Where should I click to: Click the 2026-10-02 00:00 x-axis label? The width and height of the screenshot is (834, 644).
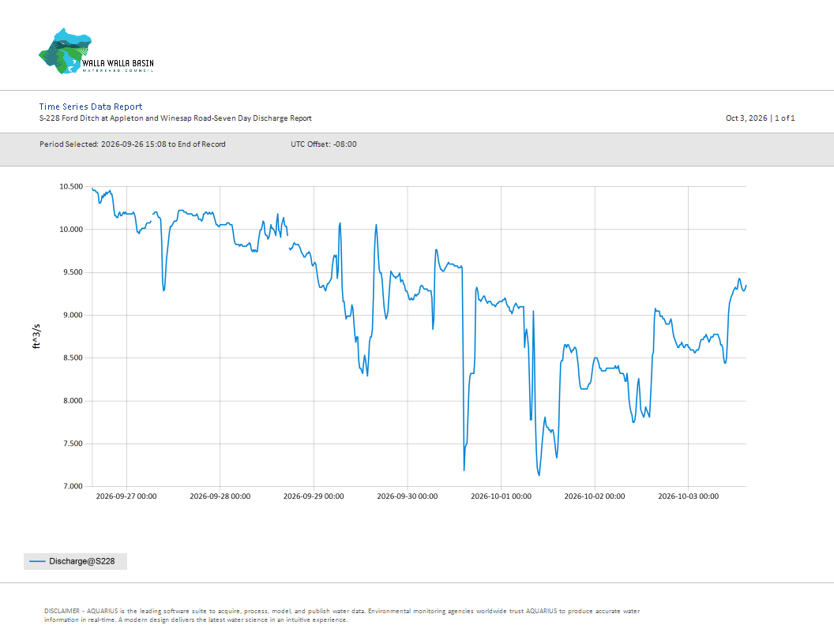point(595,496)
